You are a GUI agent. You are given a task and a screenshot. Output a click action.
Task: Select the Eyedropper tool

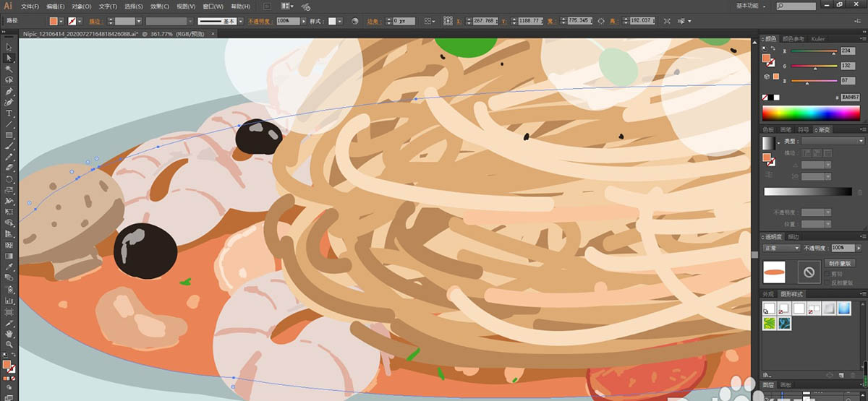[x=9, y=267]
